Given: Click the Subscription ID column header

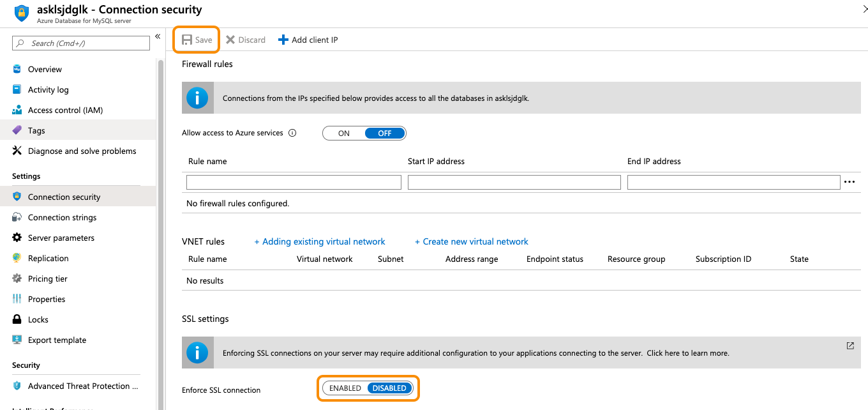Looking at the screenshot, I should click(723, 259).
